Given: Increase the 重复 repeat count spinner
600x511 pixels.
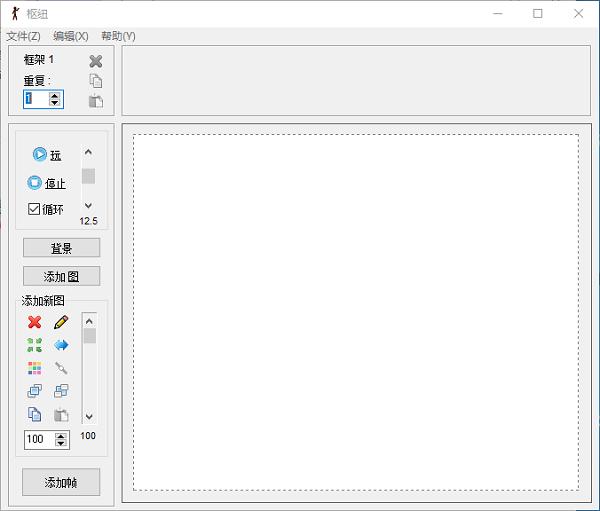Looking at the screenshot, I should (55, 95).
